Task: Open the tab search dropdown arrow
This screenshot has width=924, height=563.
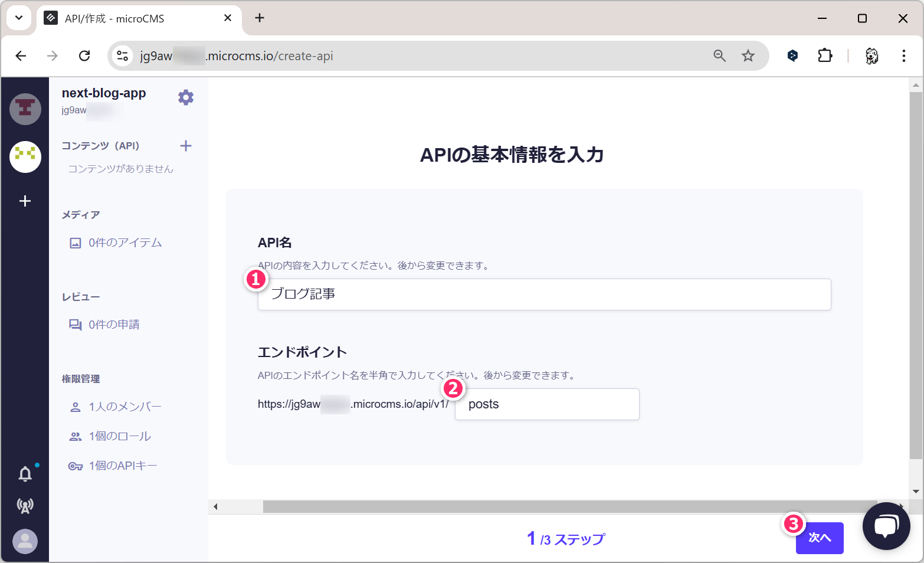Action: pos(19,18)
